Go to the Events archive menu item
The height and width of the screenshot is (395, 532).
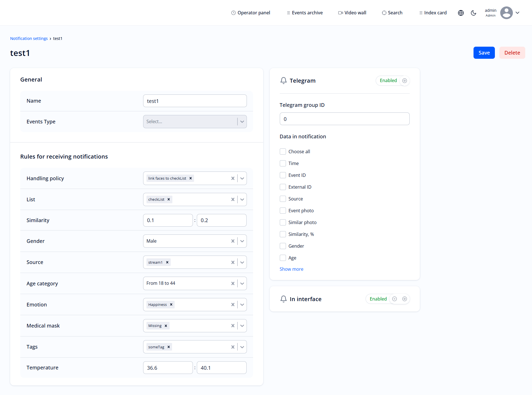coord(307,13)
